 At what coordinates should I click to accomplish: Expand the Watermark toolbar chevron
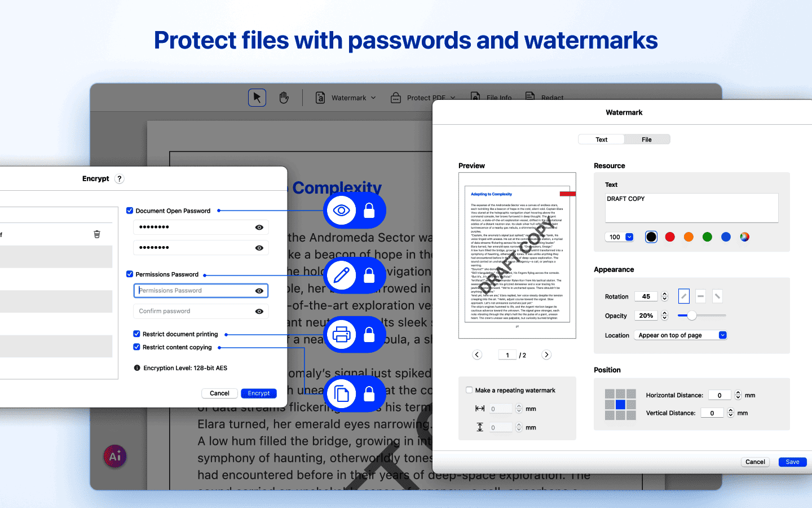374,97
